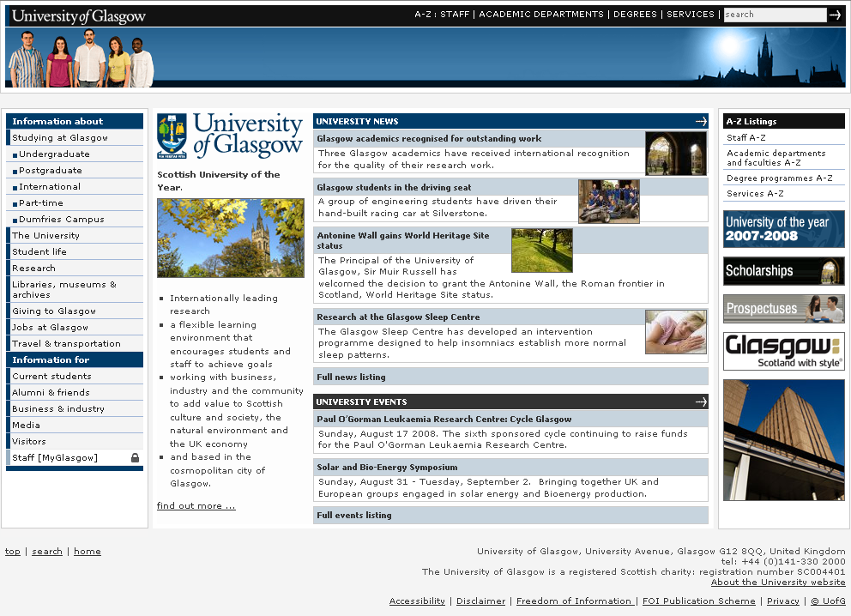Click the footer 'search' link
The image size is (851, 616).
[x=47, y=552]
